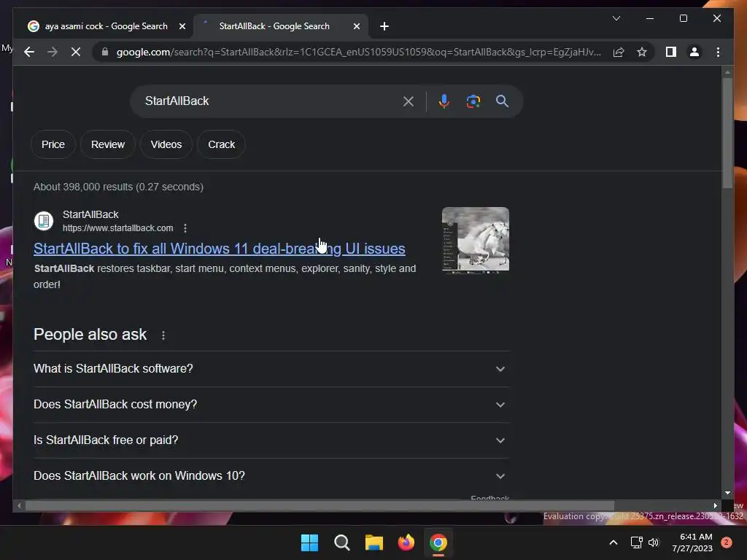This screenshot has width=747, height=560.
Task: Open More options beside People also ask
Action: [x=163, y=335]
